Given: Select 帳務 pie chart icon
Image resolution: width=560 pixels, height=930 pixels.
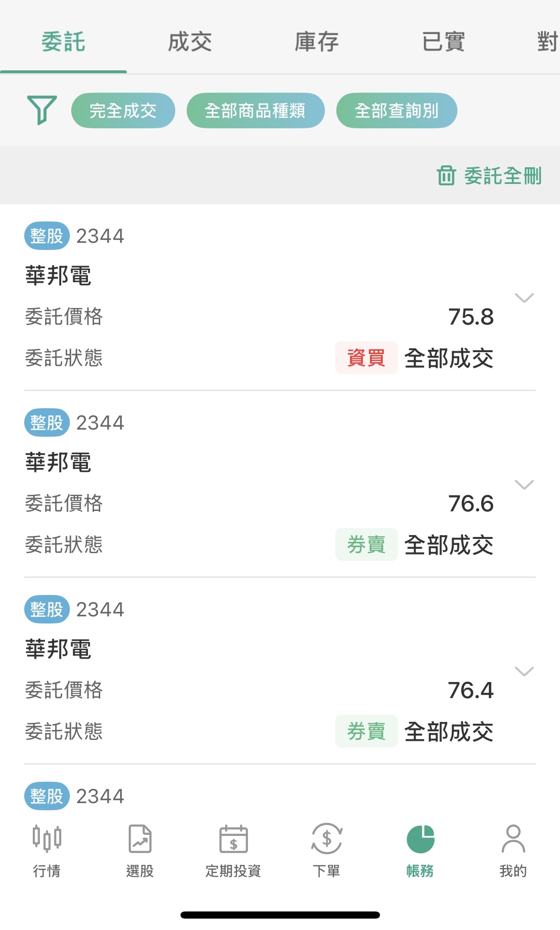Looking at the screenshot, I should [x=420, y=839].
